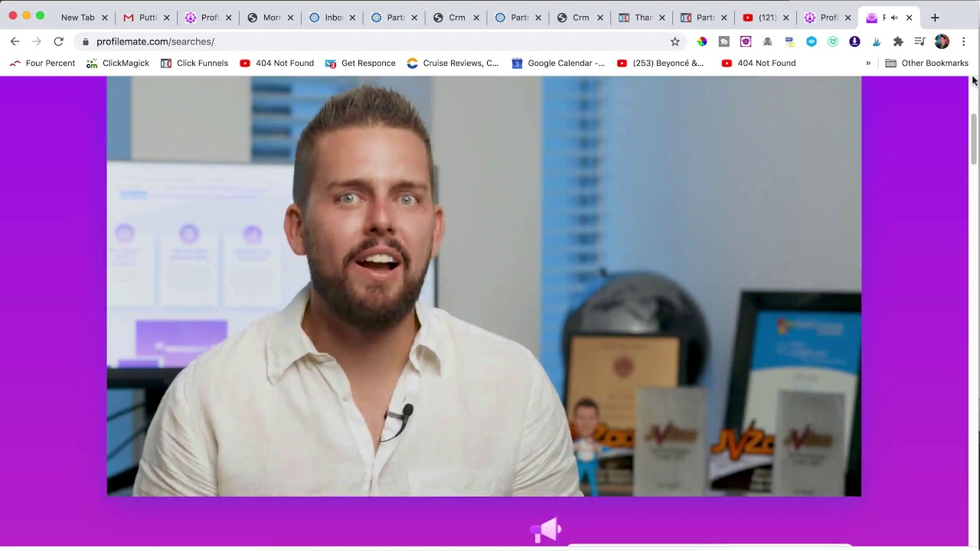Open the gray octopus extension icon
Screen dimensions: 980x551
pyautogui.click(x=767, y=41)
